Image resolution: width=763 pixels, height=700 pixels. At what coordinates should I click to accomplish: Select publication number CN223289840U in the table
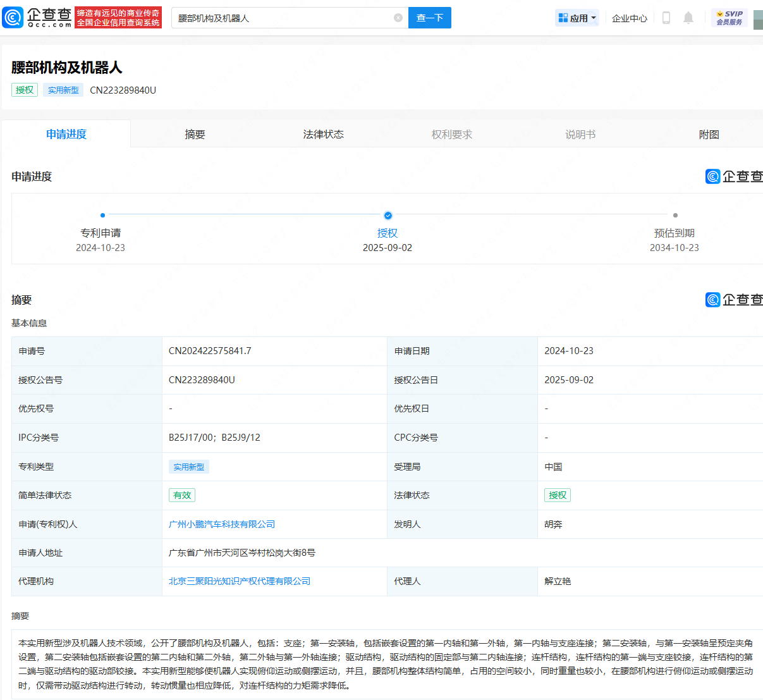tap(202, 380)
